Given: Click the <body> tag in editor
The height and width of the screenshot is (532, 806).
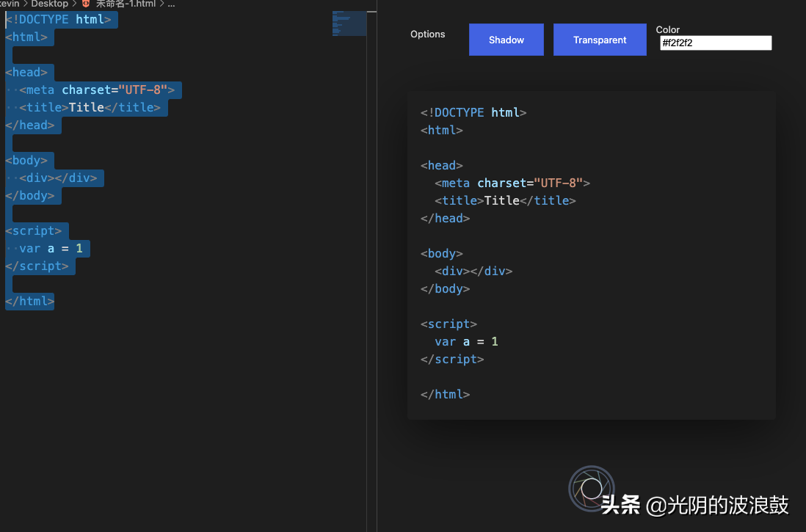Looking at the screenshot, I should tap(26, 161).
